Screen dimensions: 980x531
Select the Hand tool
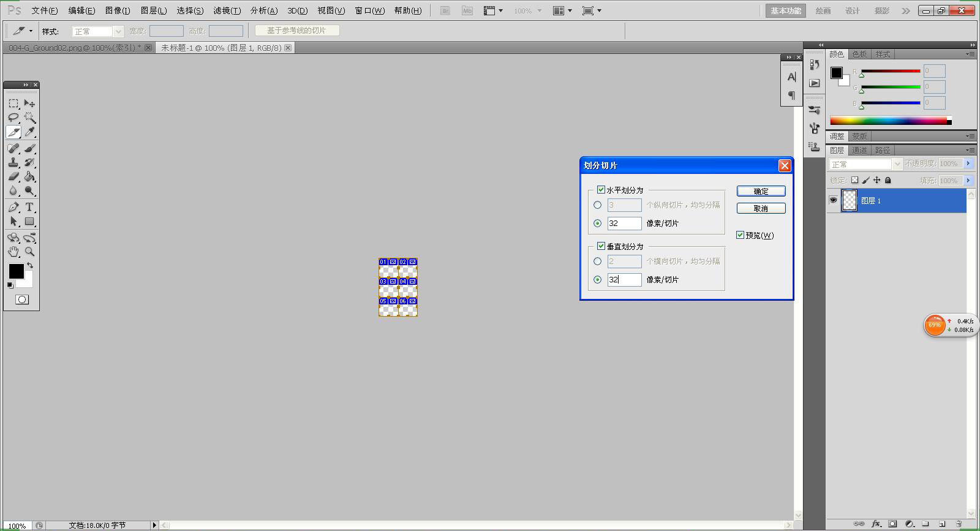[x=13, y=252]
